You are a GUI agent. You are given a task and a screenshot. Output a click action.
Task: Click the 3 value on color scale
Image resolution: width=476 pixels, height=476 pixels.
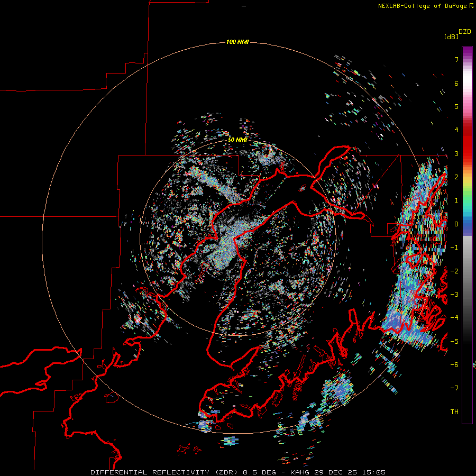coord(456,153)
